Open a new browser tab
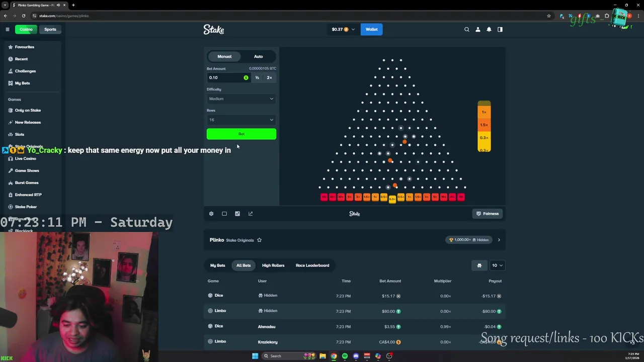The image size is (644, 362). (x=73, y=5)
